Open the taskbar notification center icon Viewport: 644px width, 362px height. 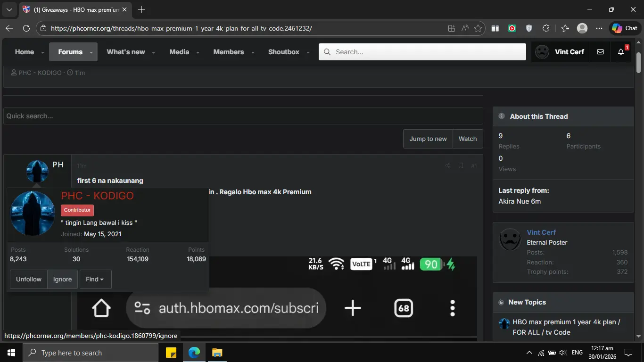coord(628,353)
